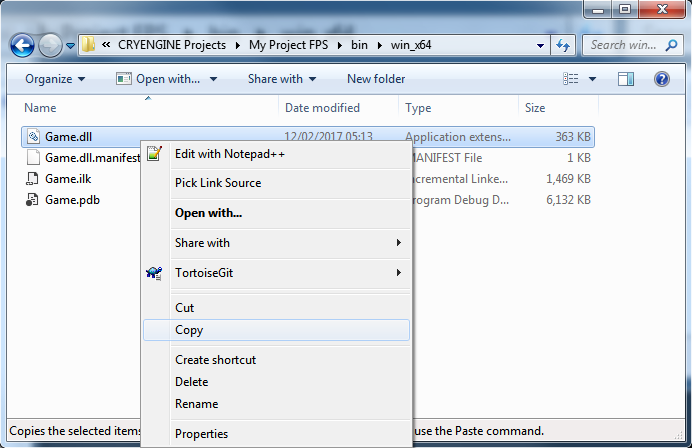Select the Game.ilk file
The image size is (692, 448).
68,179
